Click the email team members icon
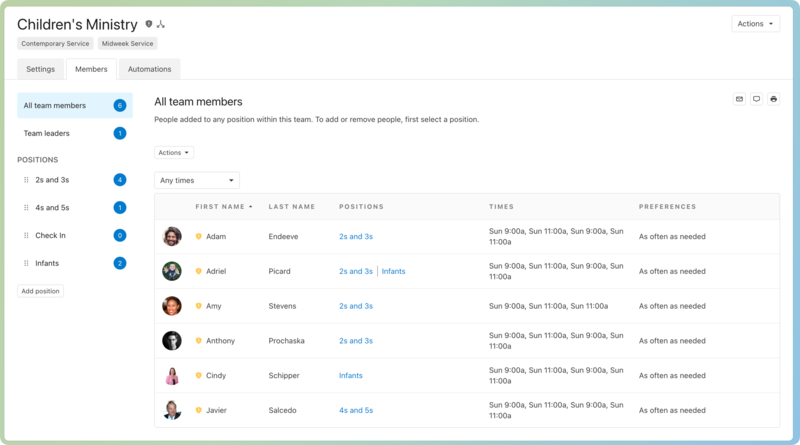Screen dimensions: 800x445 (x=739, y=99)
